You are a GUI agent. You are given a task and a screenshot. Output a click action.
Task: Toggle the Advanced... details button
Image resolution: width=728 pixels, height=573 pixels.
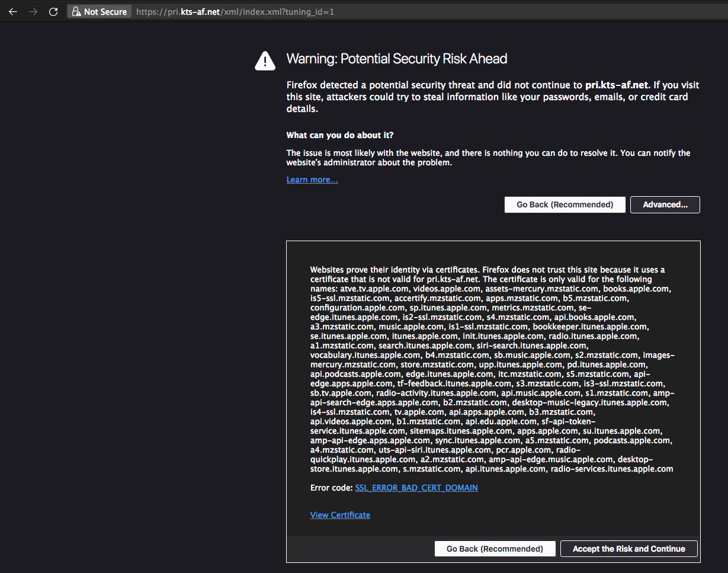tap(665, 204)
